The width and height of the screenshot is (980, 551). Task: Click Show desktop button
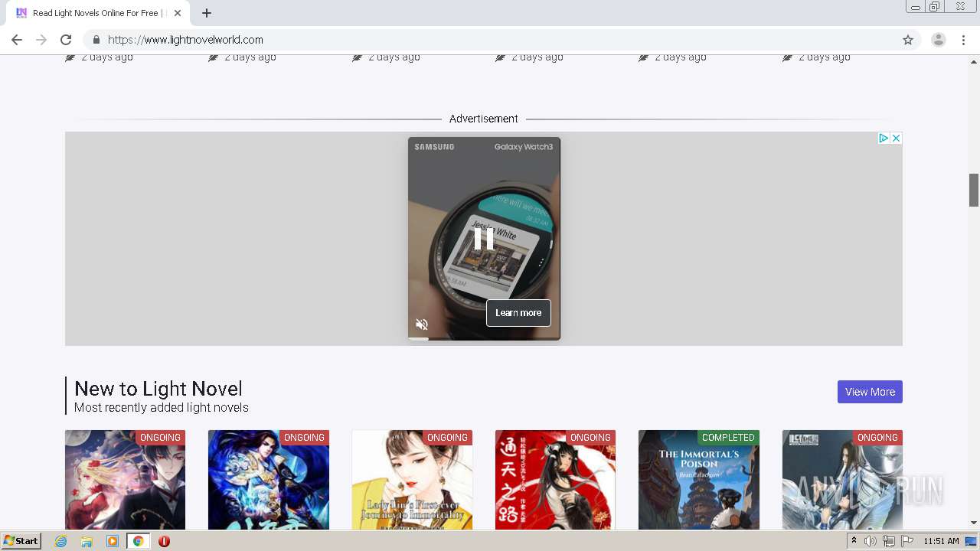[971, 541]
